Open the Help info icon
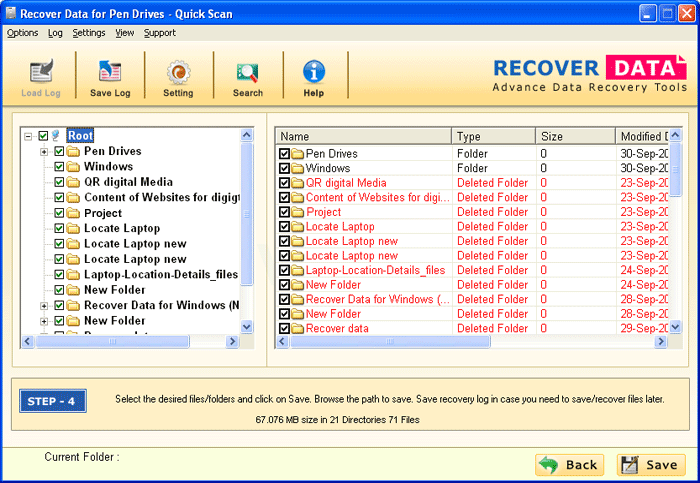 click(314, 72)
